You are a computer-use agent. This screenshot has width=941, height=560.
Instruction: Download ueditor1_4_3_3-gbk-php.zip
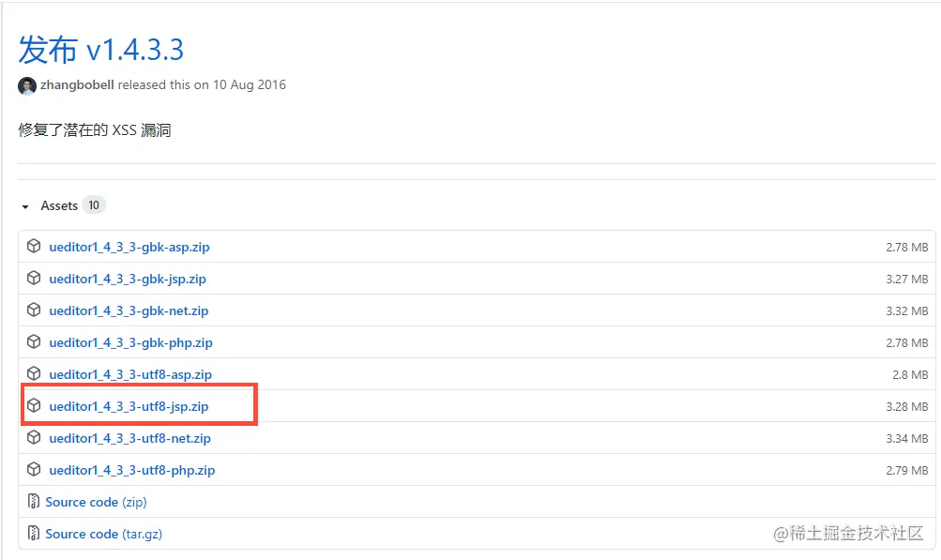[x=130, y=342]
